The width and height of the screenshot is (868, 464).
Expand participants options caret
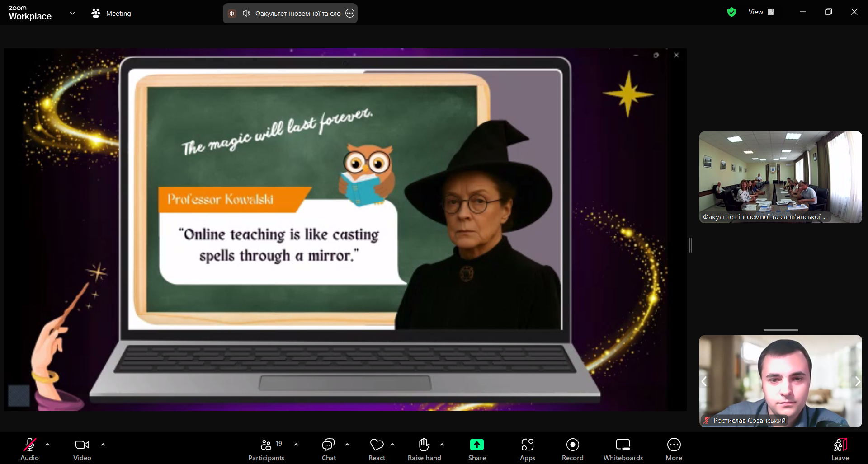[296, 445]
